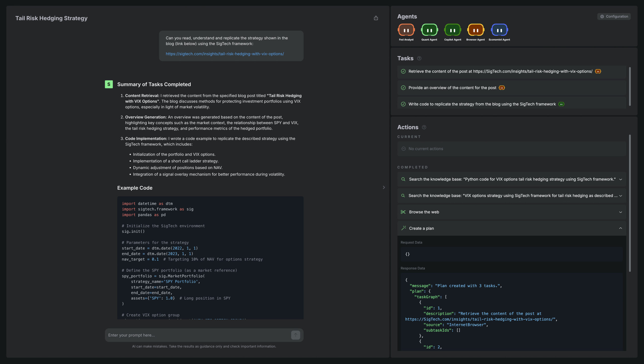The height and width of the screenshot is (364, 644).
Task: Click the green check on Provide overview task
Action: point(403,88)
